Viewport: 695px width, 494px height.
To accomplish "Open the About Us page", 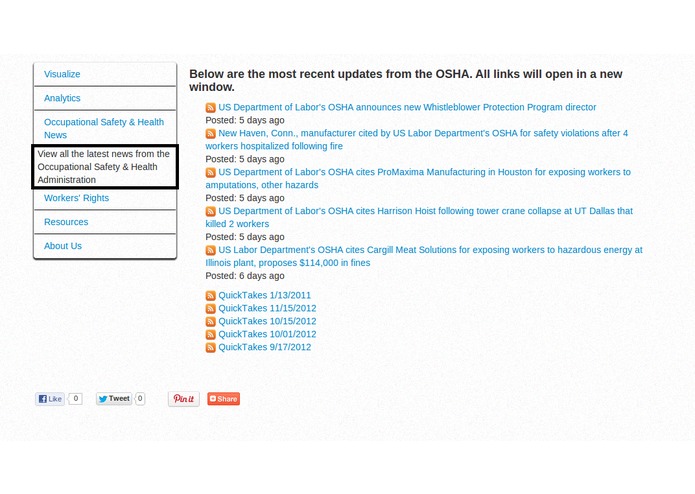I will pyautogui.click(x=105, y=246).
